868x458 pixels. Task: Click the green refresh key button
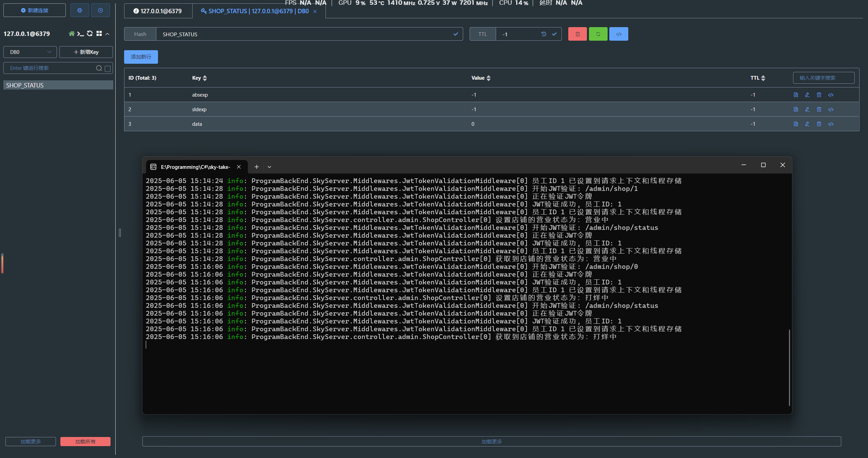(598, 34)
